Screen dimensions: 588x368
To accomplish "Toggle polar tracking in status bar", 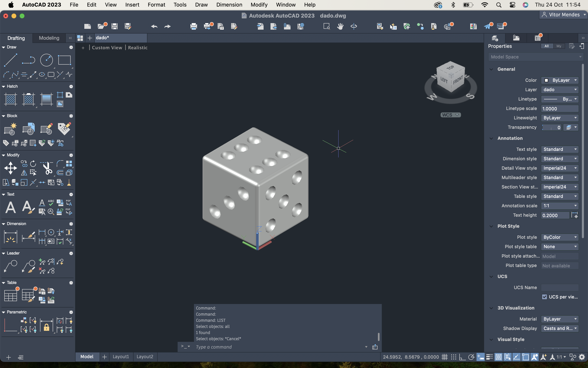I will click(471, 357).
